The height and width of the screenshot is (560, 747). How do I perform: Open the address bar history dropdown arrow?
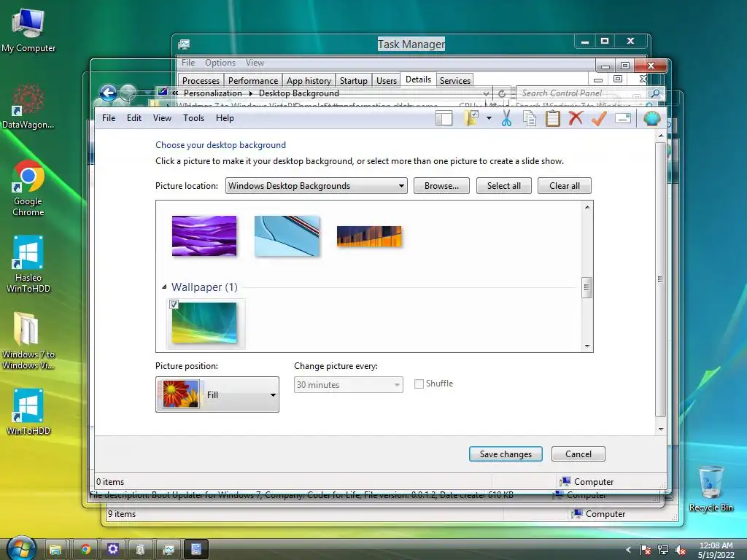[486, 94]
